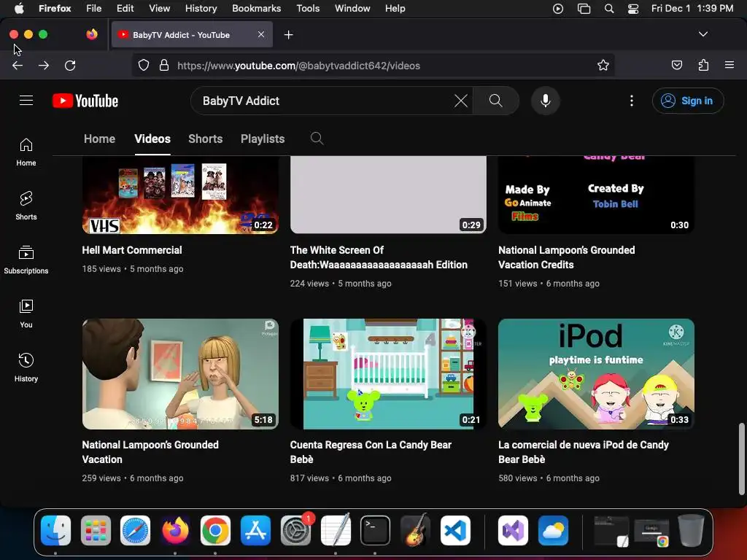Viewport: 747px width, 560px height.
Task: Open the History menu in menu bar
Action: (x=201, y=8)
